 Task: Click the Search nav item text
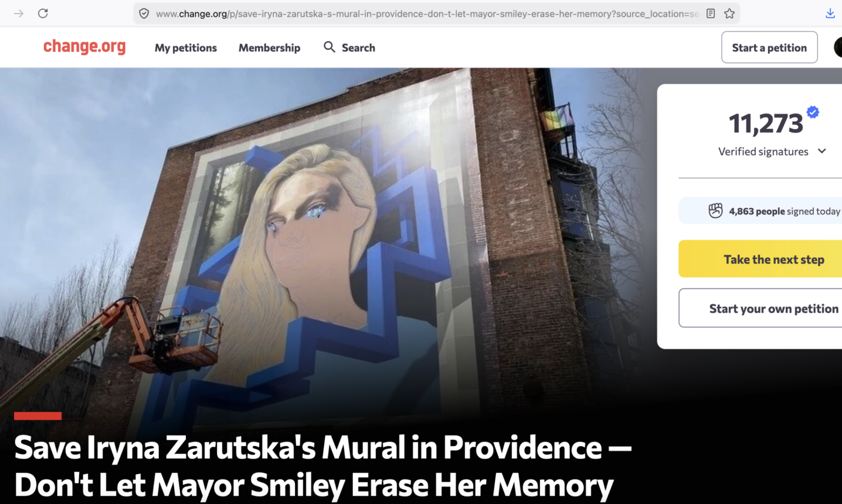[358, 48]
